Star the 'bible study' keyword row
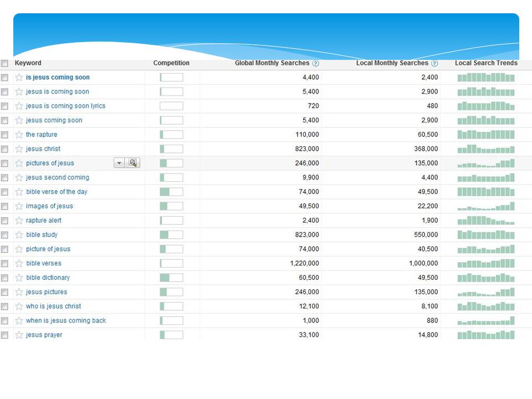Image resolution: width=532 pixels, height=399 pixels. point(19,235)
